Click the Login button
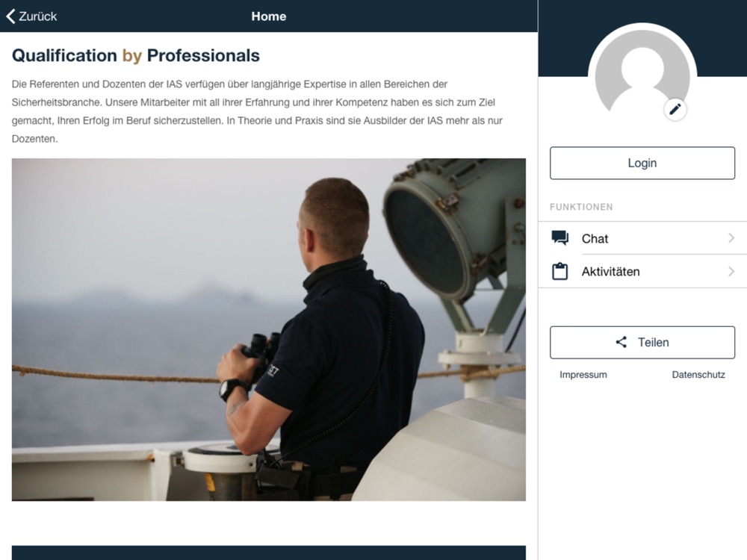The image size is (747, 560). click(x=642, y=163)
